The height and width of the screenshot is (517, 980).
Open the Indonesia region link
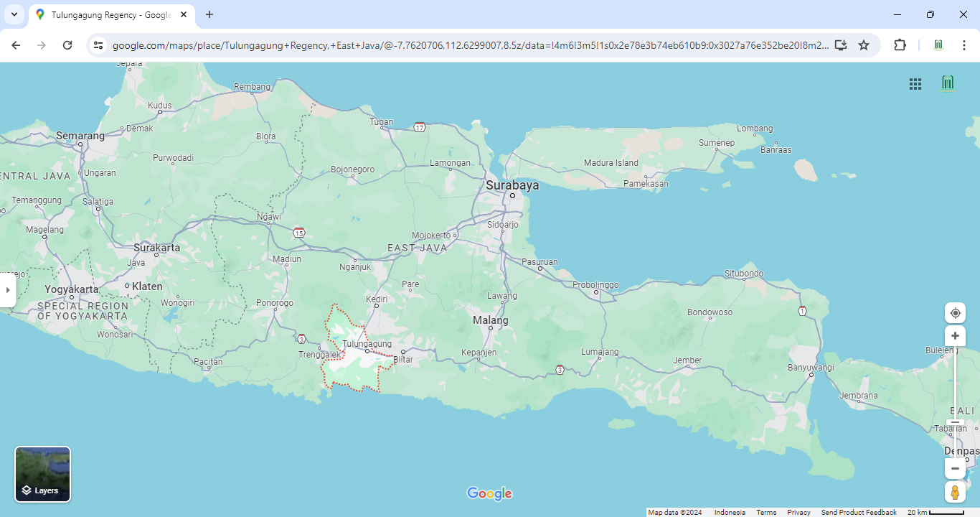point(730,512)
